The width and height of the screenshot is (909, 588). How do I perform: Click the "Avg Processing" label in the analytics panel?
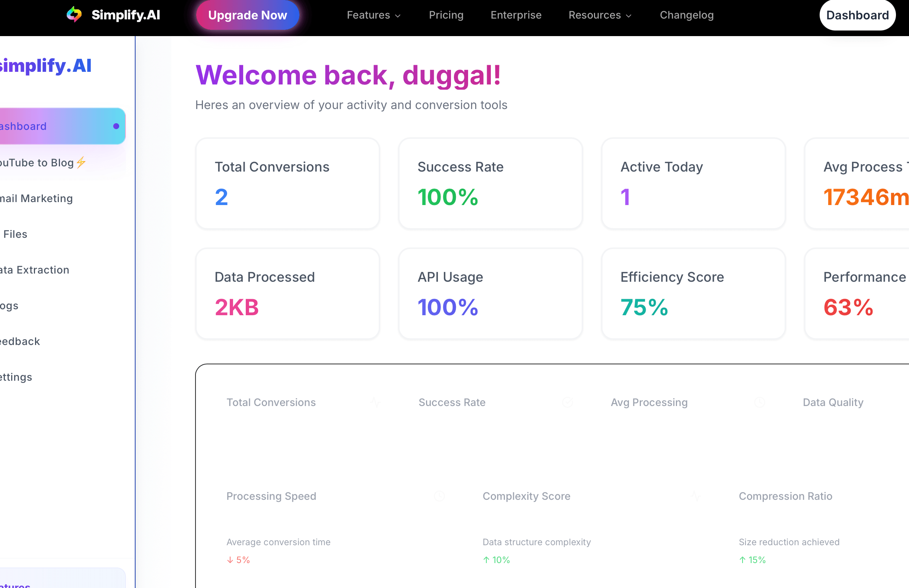649,402
